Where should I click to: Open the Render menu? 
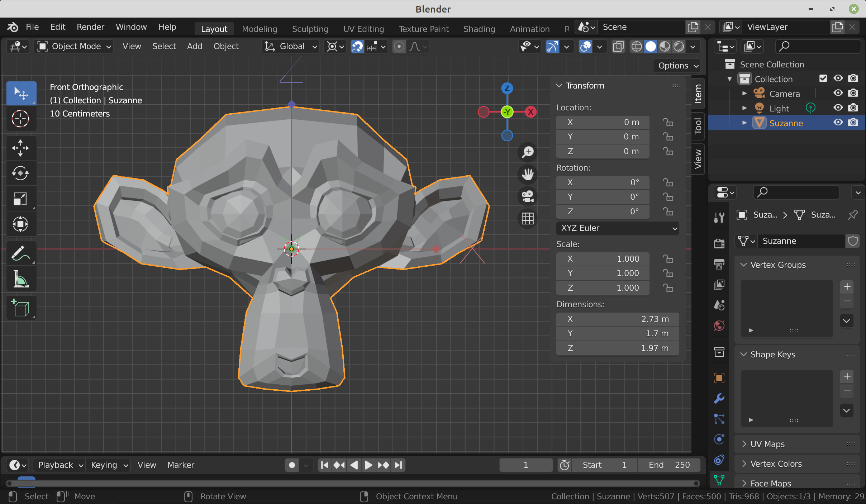(90, 27)
